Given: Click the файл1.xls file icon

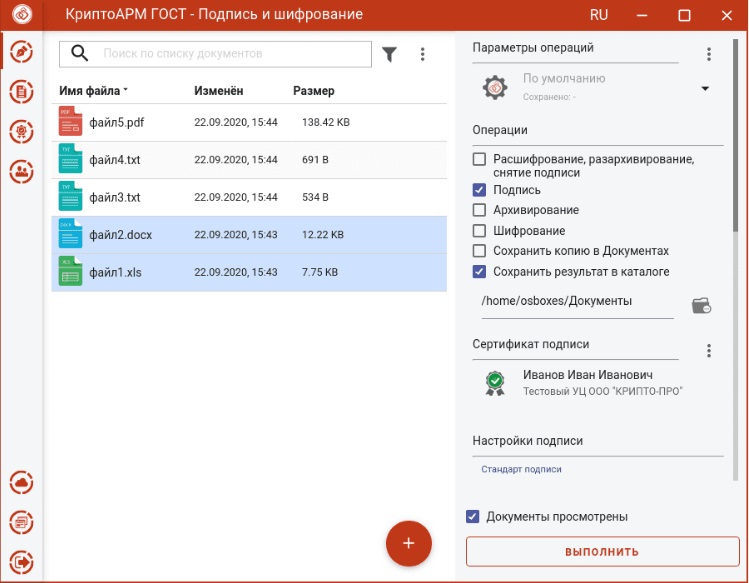Looking at the screenshot, I should click(x=70, y=271).
